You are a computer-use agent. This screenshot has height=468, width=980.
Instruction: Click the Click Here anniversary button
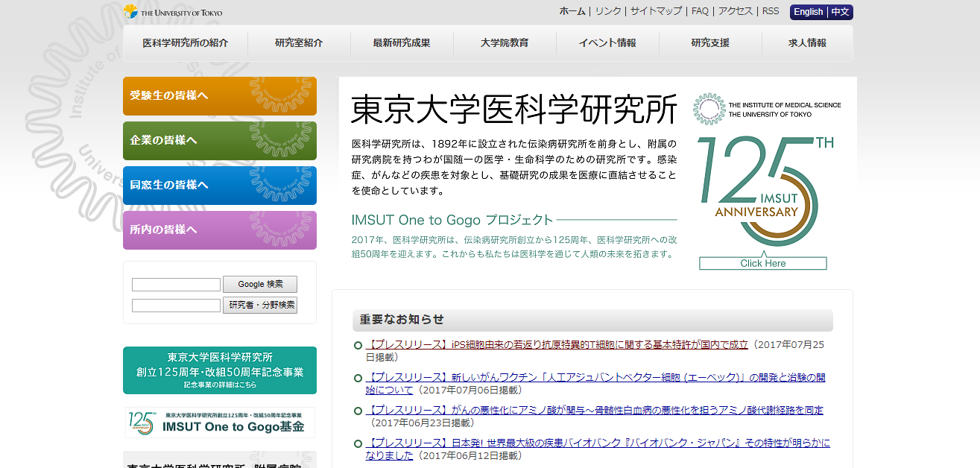763,263
